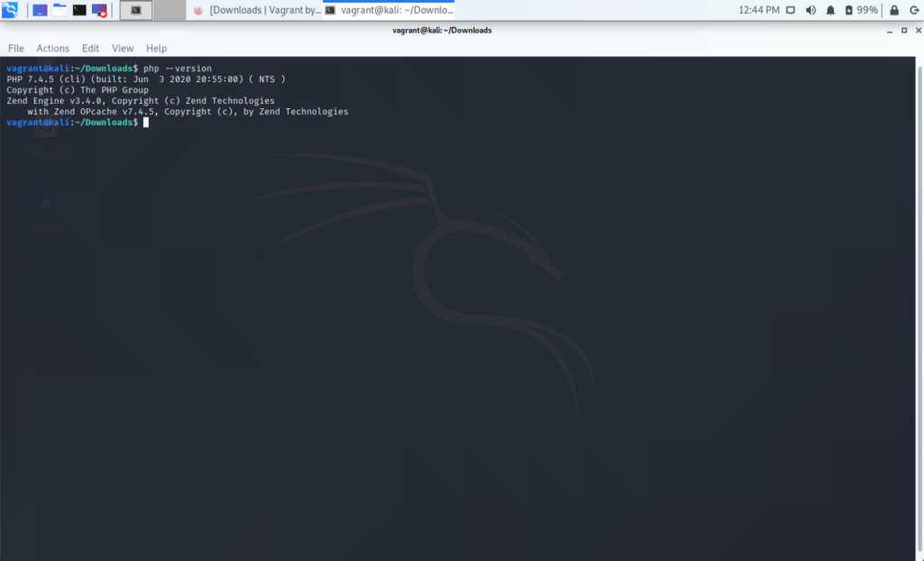924x561 pixels.
Task: Open the Kali applications menu
Action: (9, 9)
